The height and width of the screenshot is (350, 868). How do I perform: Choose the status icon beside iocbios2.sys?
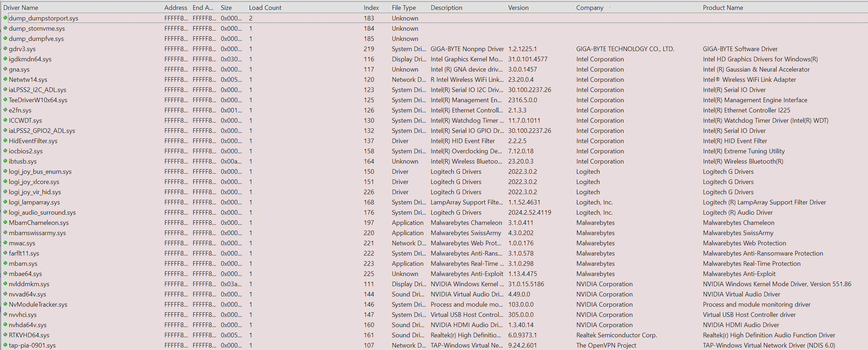pos(5,151)
